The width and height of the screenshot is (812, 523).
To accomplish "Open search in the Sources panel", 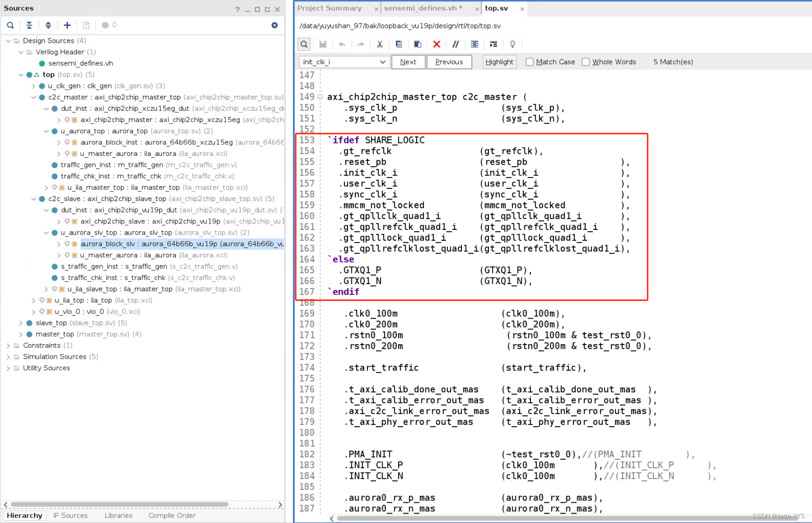I will pos(10,25).
